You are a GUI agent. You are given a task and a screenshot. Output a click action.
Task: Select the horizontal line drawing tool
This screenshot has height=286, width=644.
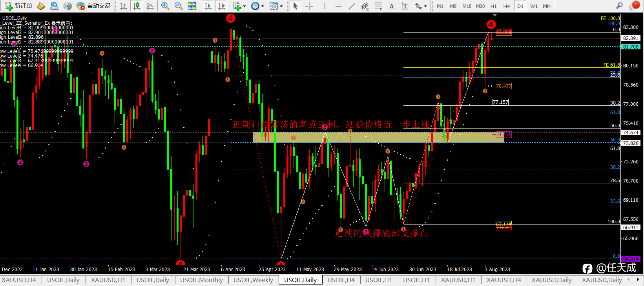coord(338,6)
